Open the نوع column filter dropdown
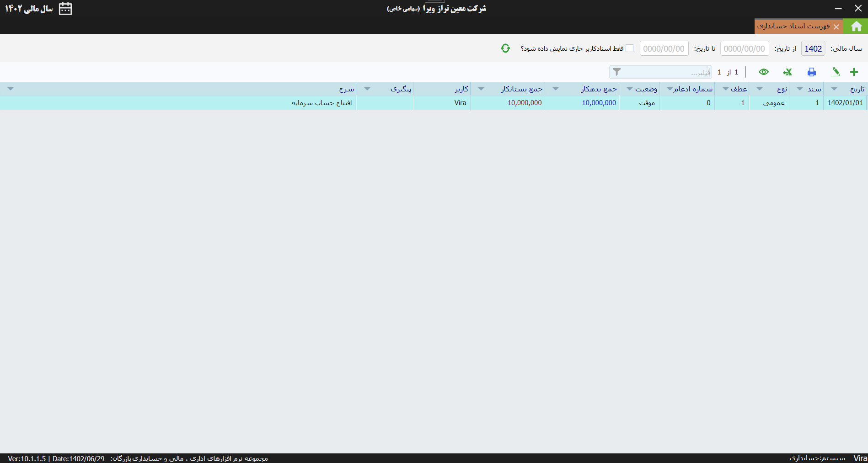 [760, 89]
